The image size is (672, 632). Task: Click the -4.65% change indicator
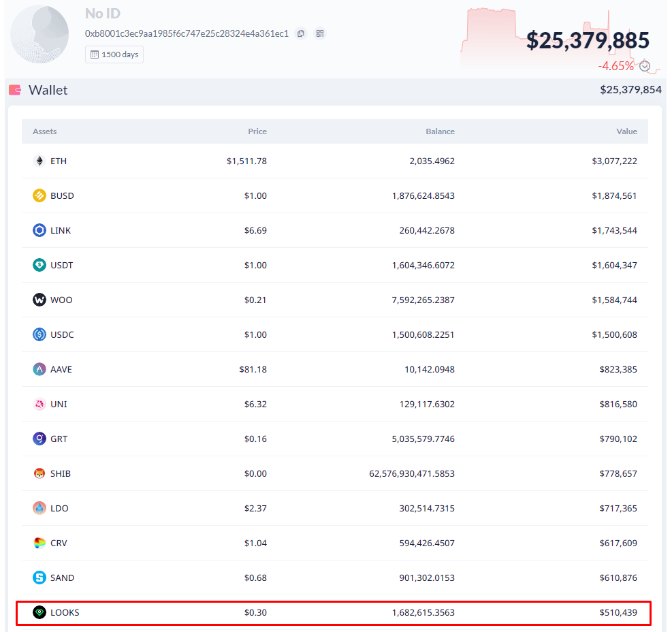[616, 66]
